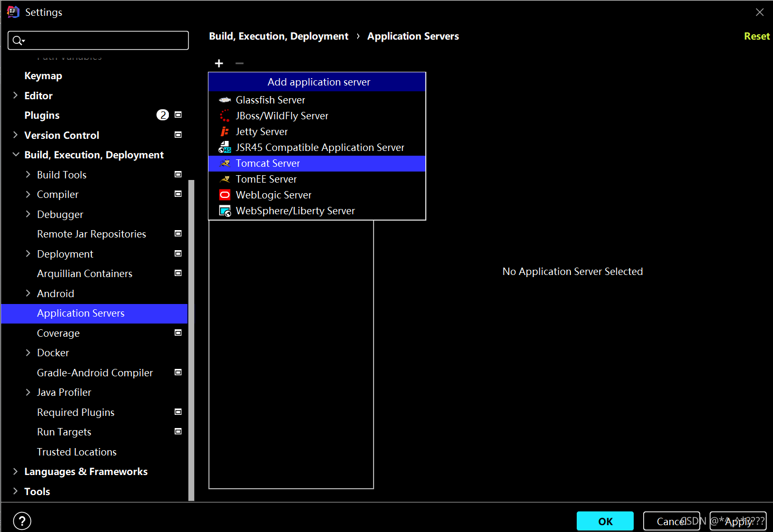The height and width of the screenshot is (532, 773).
Task: Click project-level icon beside Arquillian Containers
Action: point(178,273)
